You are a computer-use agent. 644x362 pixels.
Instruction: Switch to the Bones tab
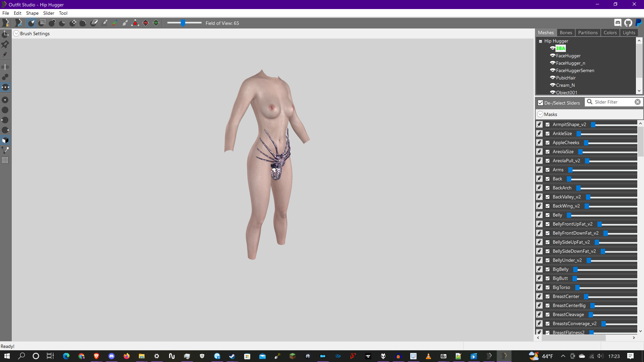click(x=566, y=33)
